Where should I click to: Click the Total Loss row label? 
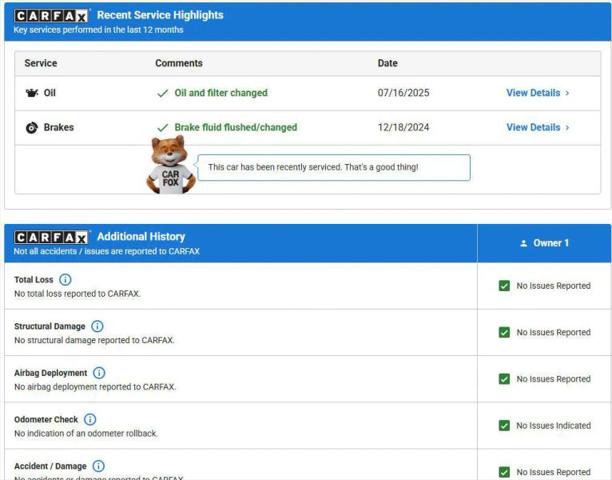(34, 279)
